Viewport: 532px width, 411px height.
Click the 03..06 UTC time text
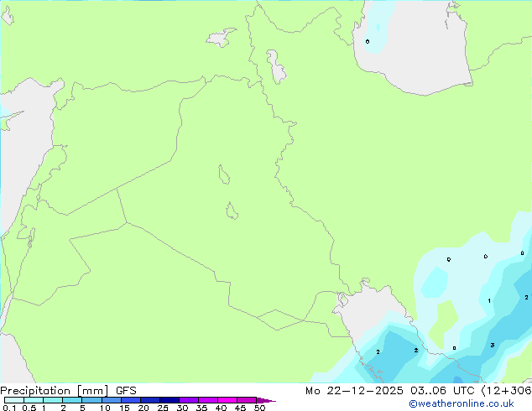click(442, 391)
